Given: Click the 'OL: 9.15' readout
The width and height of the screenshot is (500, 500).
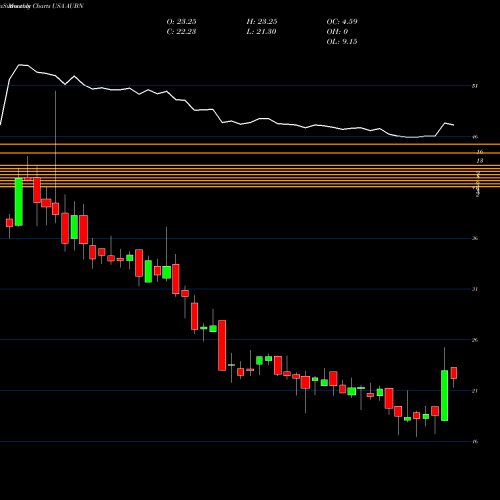Looking at the screenshot, I should pyautogui.click(x=342, y=42).
